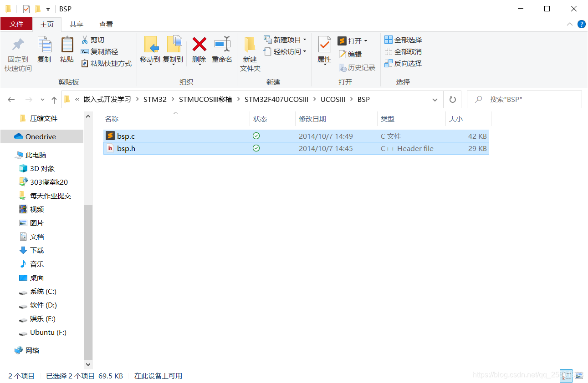Image resolution: width=588 pixels, height=383 pixels.
Task: Click the 重命名 rename icon
Action: 222,45
